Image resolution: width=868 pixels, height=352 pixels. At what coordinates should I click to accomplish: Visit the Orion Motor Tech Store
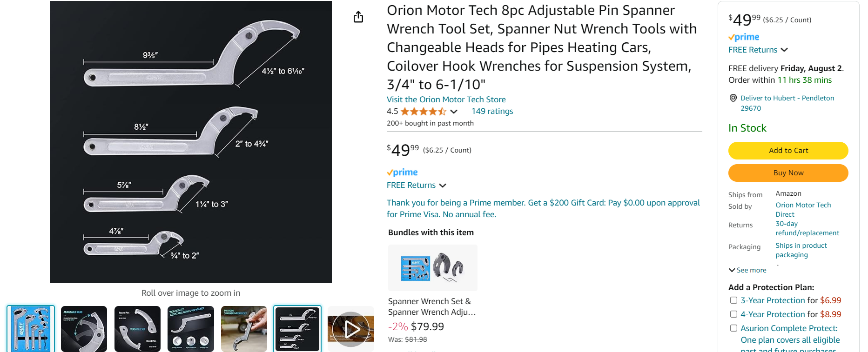[x=446, y=100]
